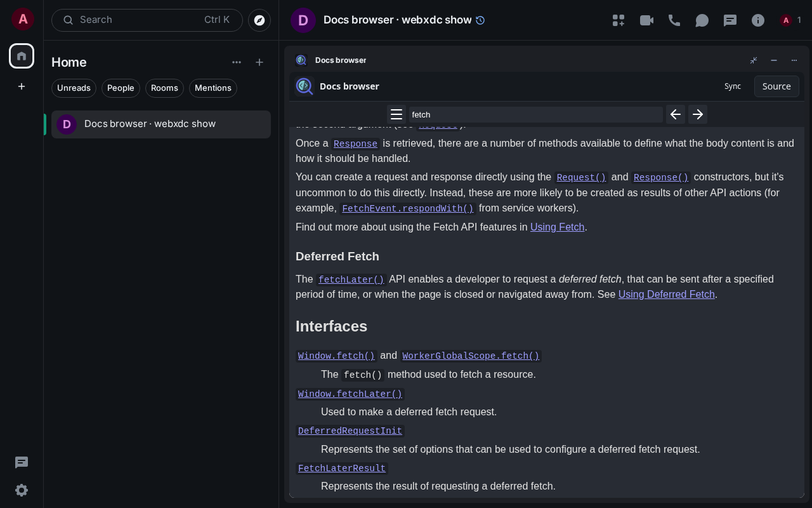Open the docs hamburger menu
The width and height of the screenshot is (812, 508).
pyautogui.click(x=396, y=114)
